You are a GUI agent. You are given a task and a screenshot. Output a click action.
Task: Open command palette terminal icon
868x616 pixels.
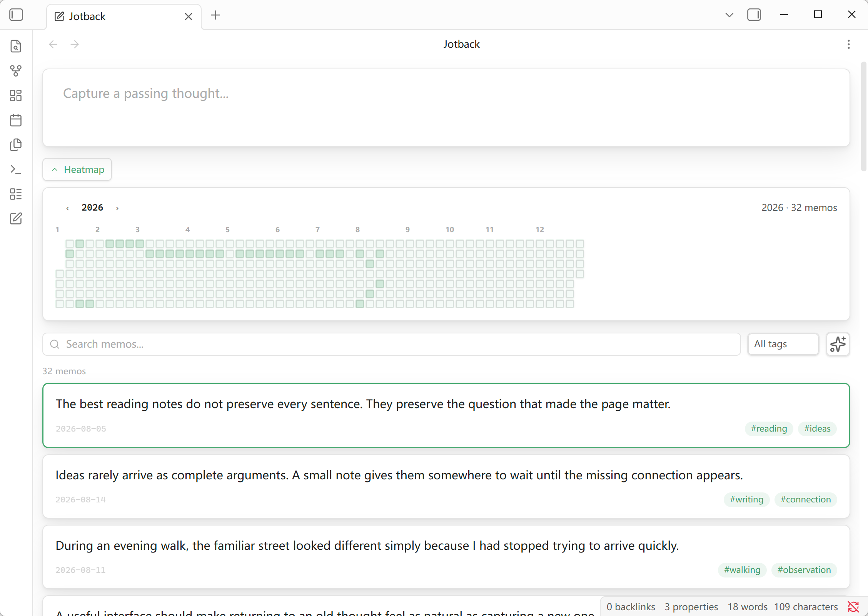tap(16, 169)
